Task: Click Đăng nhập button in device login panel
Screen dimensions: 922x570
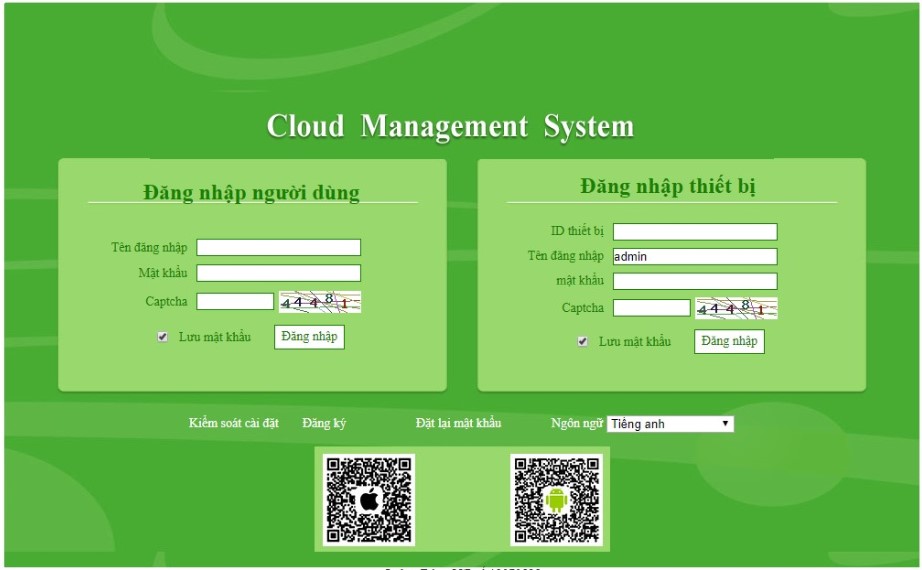Action: [x=729, y=341]
